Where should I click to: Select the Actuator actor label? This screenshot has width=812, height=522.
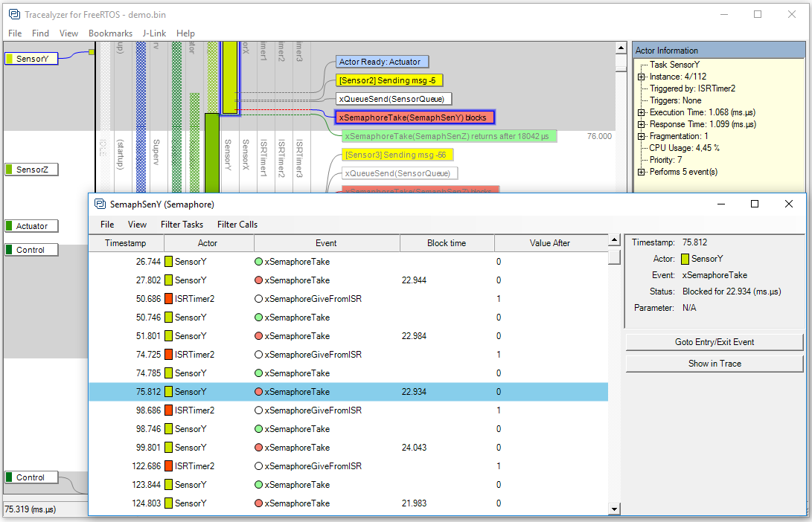[31, 226]
